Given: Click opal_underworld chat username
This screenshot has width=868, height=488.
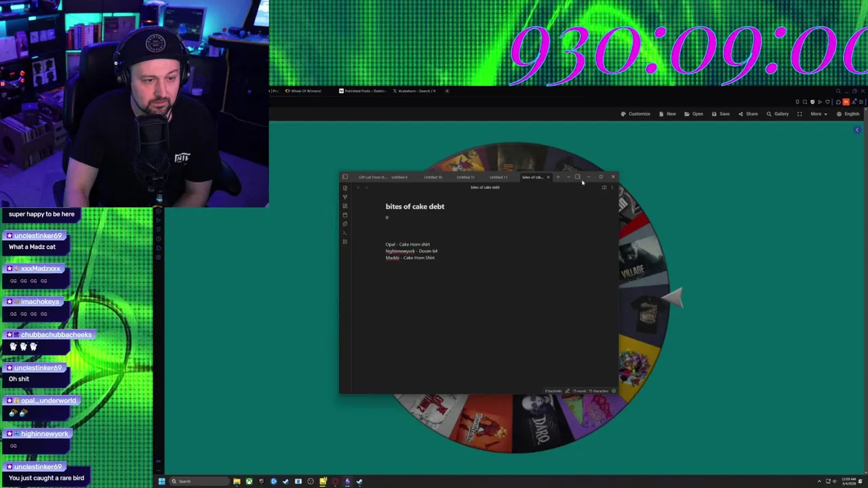Looking at the screenshot, I should tap(48, 401).
